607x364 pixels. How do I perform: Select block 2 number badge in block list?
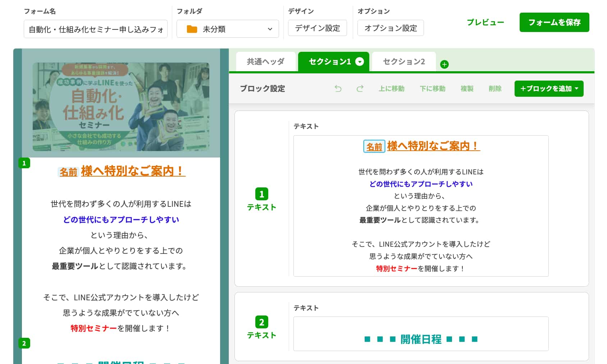261,322
